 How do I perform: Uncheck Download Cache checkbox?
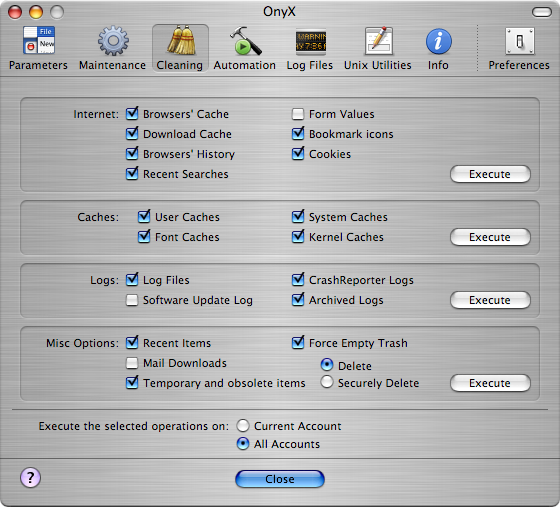click(132, 134)
